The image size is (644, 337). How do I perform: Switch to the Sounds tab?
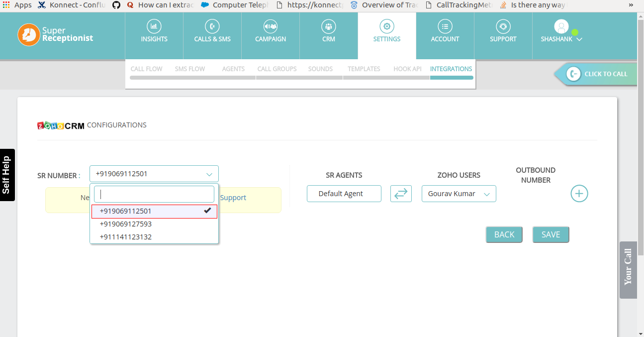(x=320, y=69)
